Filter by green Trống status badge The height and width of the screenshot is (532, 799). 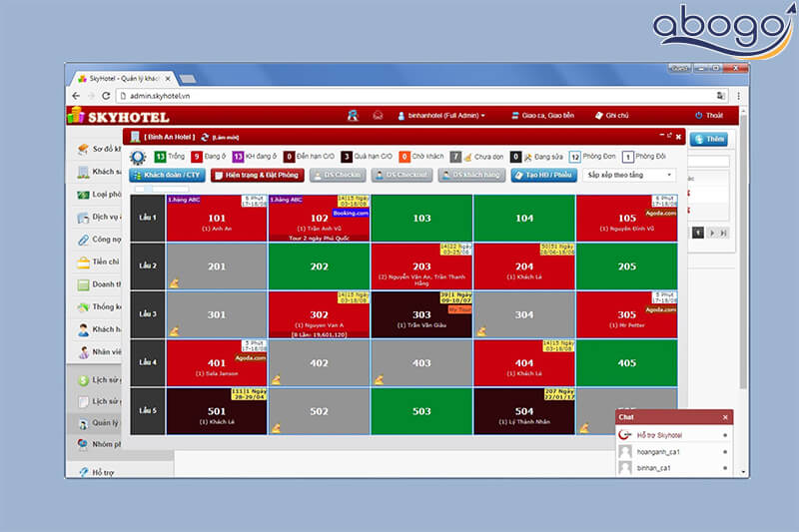pyautogui.click(x=160, y=157)
